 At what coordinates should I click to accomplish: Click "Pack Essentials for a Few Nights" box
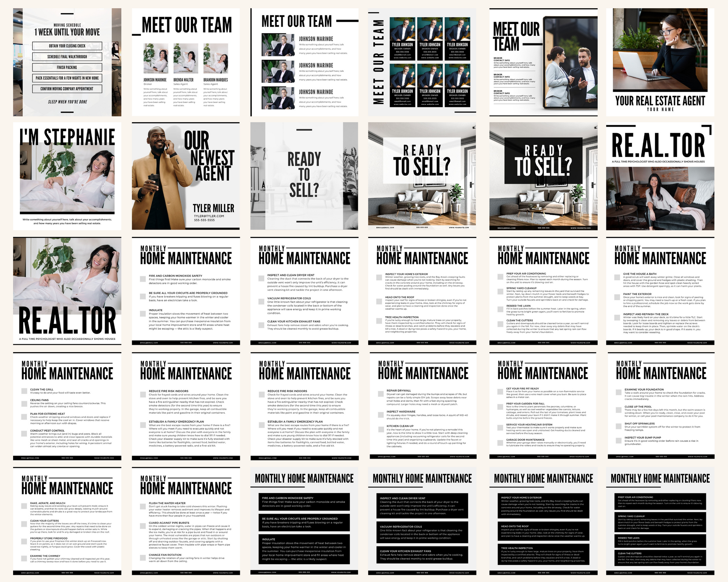click(67, 78)
